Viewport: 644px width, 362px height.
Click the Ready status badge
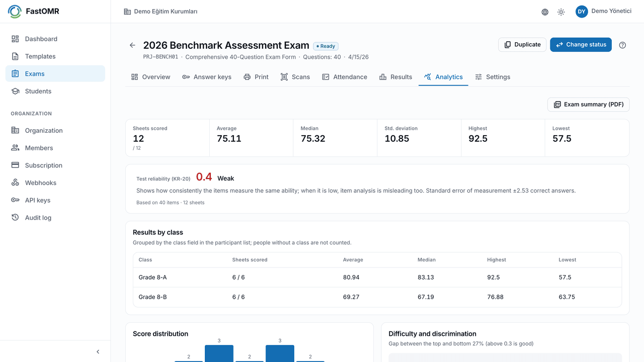pyautogui.click(x=326, y=46)
